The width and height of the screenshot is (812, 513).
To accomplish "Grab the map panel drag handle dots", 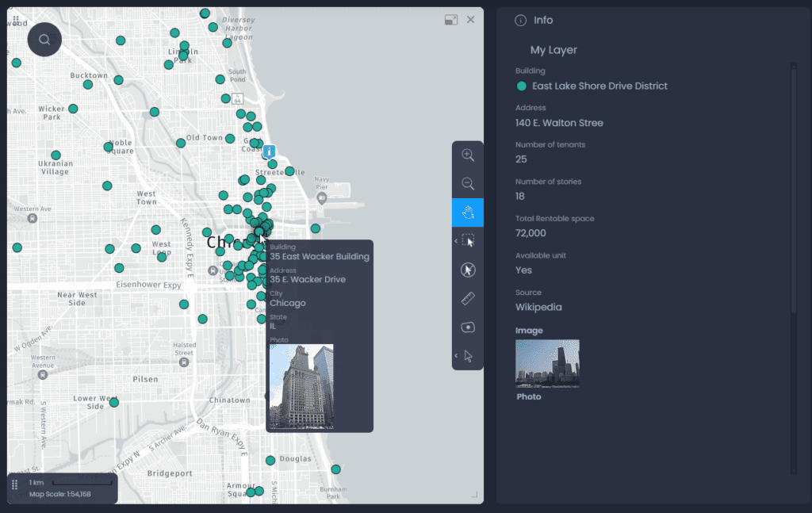I will tap(16, 20).
